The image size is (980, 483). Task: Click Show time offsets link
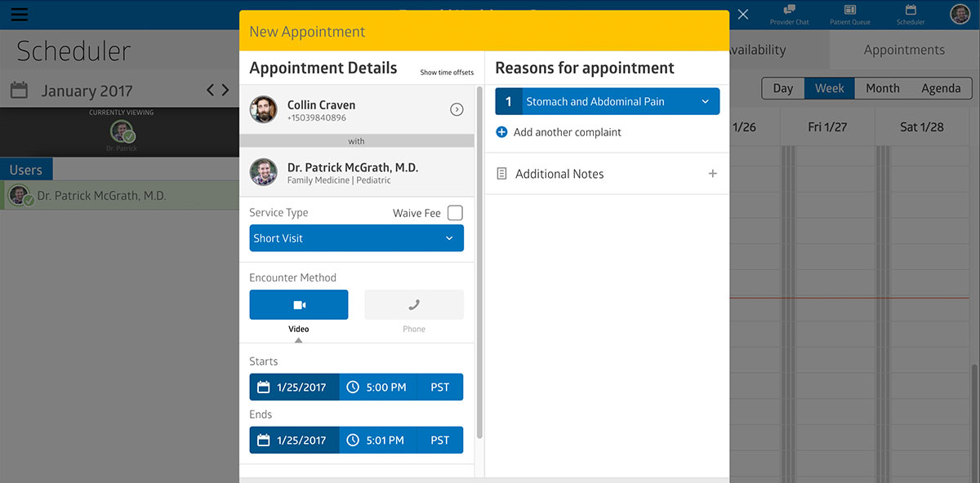[447, 73]
